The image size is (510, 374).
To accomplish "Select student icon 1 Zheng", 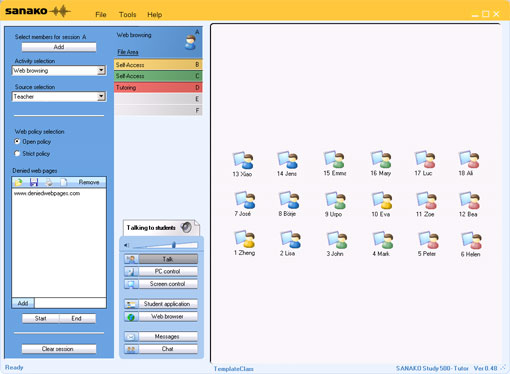I will 245,239.
